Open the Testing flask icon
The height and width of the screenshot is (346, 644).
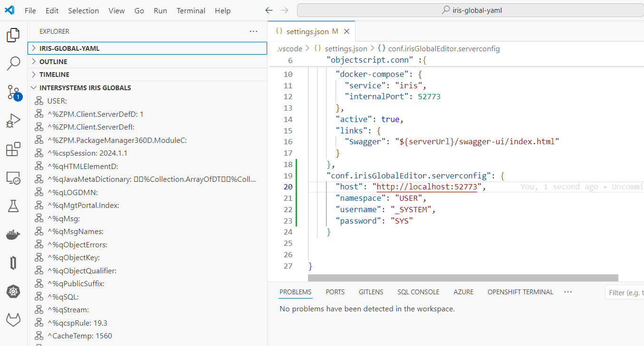tap(13, 206)
